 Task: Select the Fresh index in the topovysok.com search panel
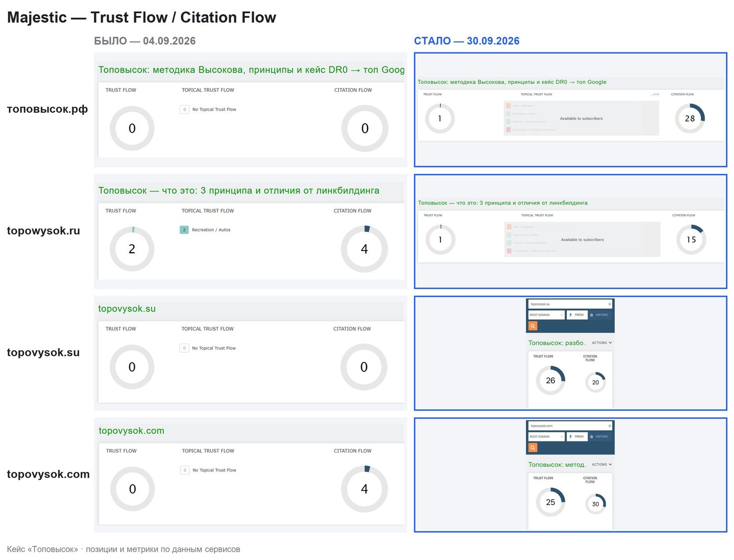pyautogui.click(x=577, y=437)
